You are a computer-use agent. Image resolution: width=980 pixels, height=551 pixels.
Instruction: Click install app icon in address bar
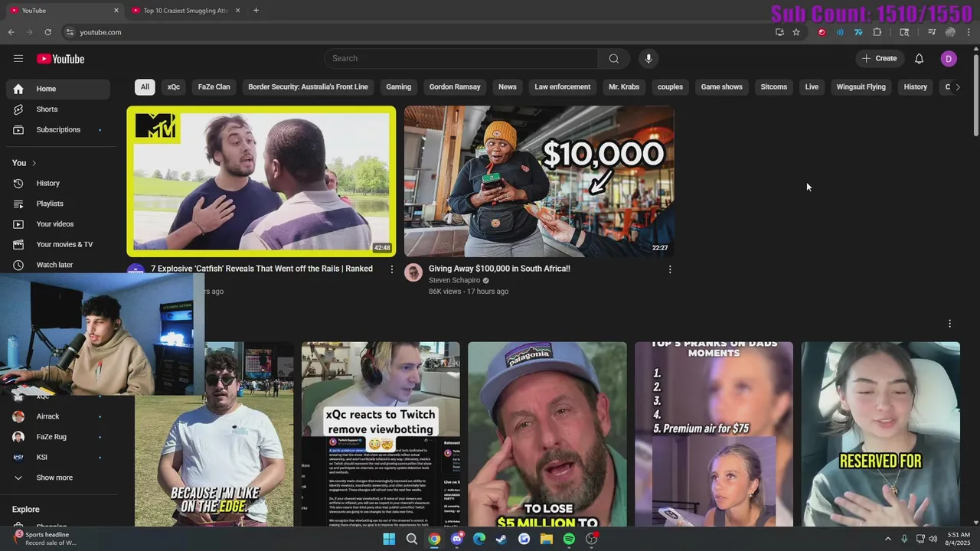coord(779,32)
